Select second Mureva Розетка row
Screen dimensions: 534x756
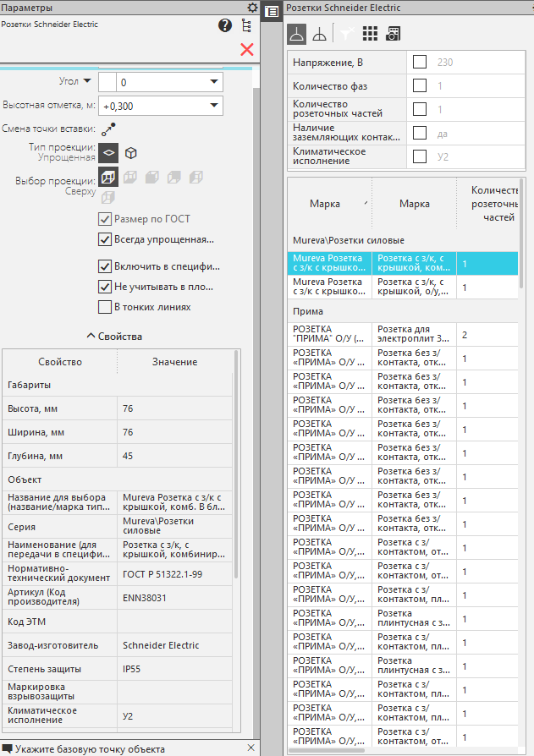330,288
